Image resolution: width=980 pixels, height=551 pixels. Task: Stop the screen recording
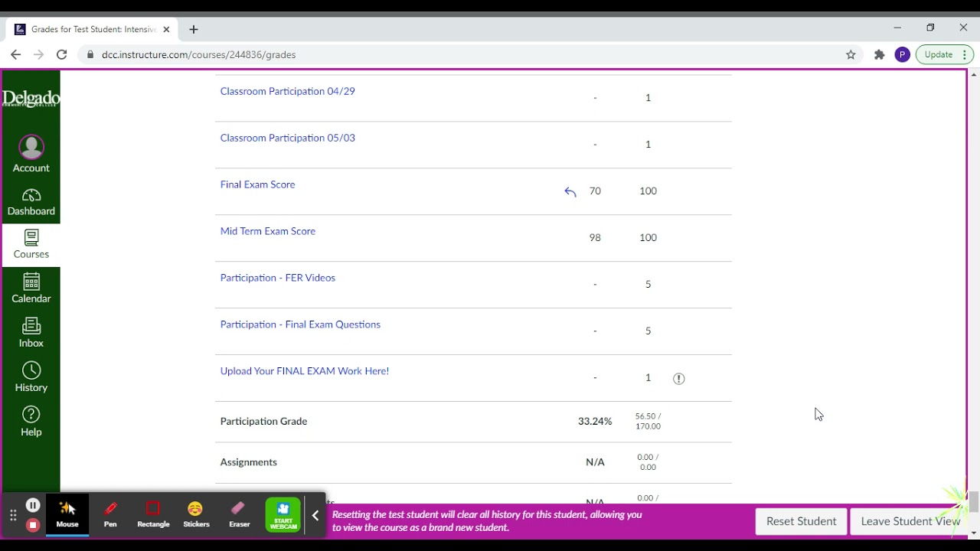click(33, 525)
